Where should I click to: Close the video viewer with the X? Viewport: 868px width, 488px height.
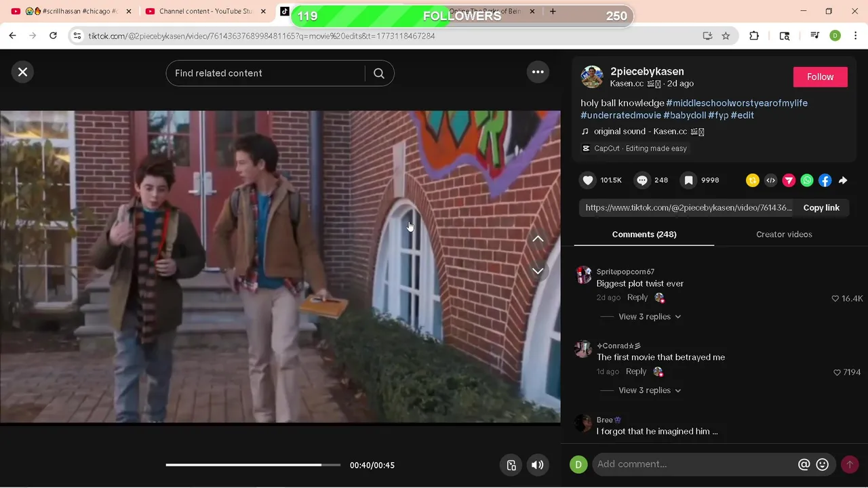(x=22, y=72)
